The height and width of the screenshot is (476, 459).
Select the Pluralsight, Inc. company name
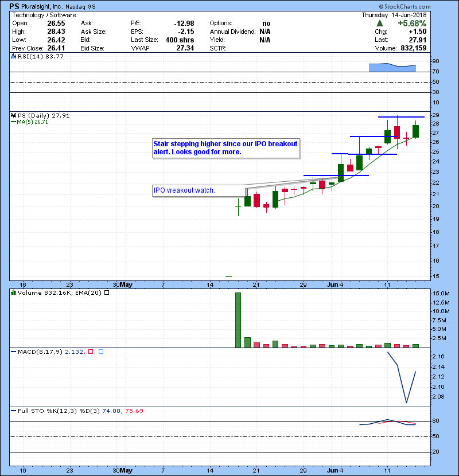click(42, 6)
